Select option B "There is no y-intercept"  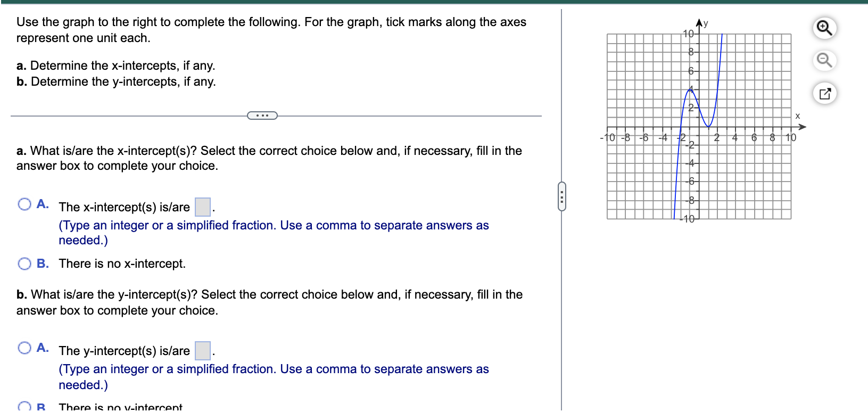(x=24, y=406)
